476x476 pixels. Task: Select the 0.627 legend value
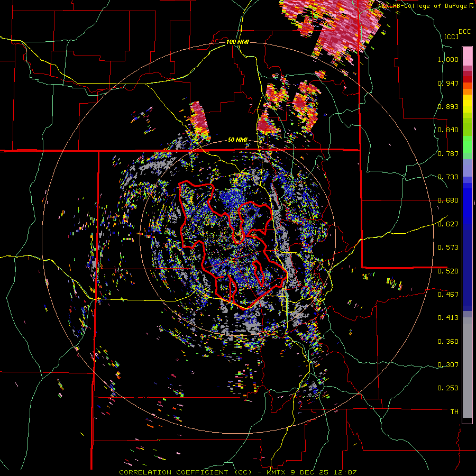point(448,224)
